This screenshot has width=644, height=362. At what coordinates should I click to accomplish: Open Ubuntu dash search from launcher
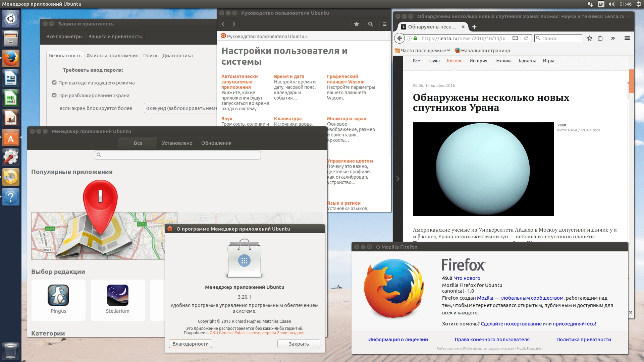(11, 18)
